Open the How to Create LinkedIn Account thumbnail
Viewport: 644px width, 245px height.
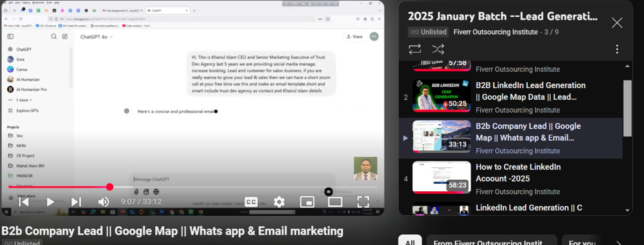point(441,177)
